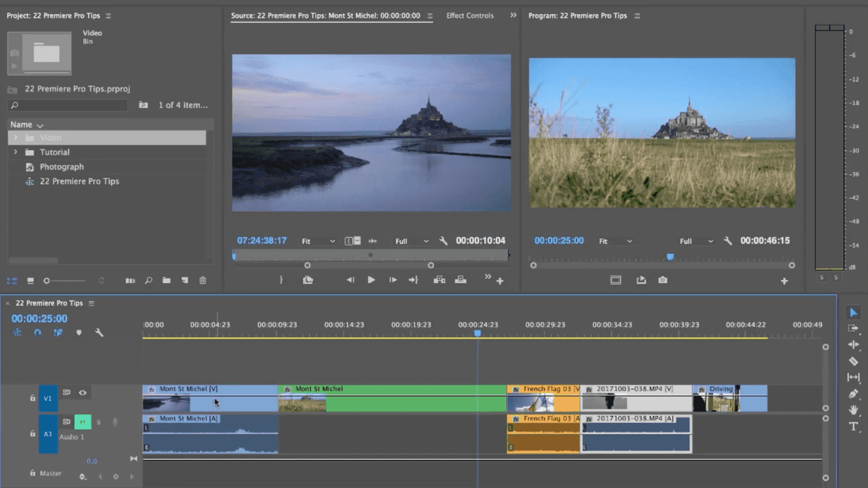
Task: Expand the hidden panel tabs double-arrow beside Effect Controls
Action: (x=513, y=15)
